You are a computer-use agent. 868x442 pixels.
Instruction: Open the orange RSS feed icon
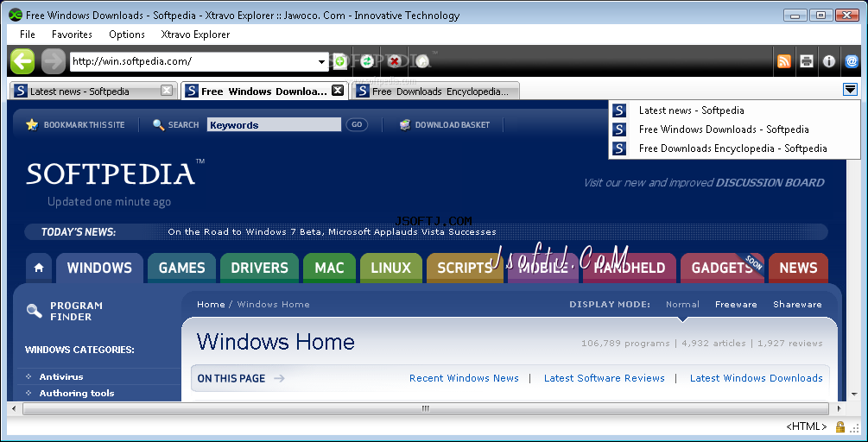point(784,61)
